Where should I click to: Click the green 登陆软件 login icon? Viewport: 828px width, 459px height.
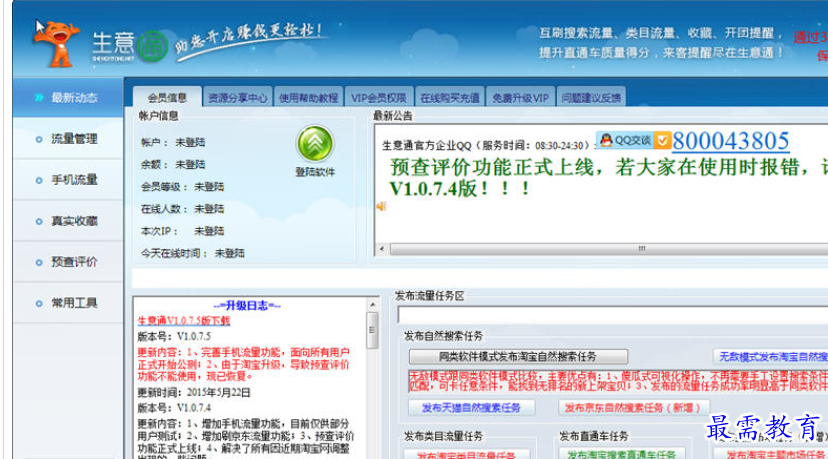[315, 144]
